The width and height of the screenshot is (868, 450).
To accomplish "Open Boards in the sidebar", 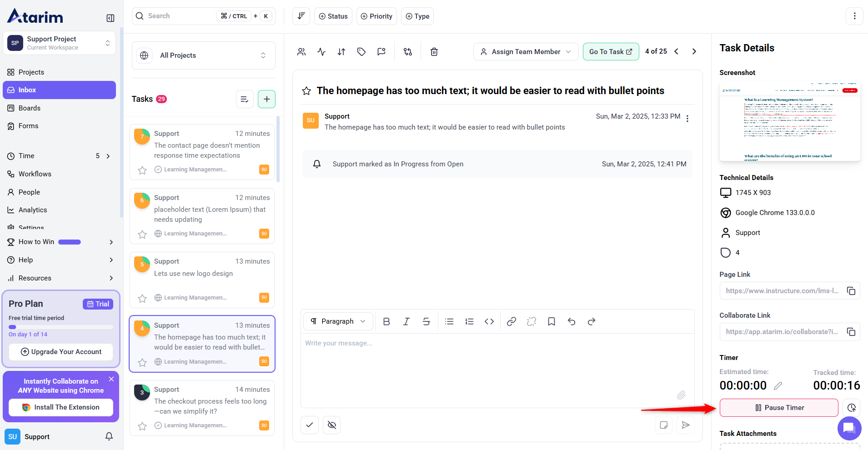I will tap(30, 108).
